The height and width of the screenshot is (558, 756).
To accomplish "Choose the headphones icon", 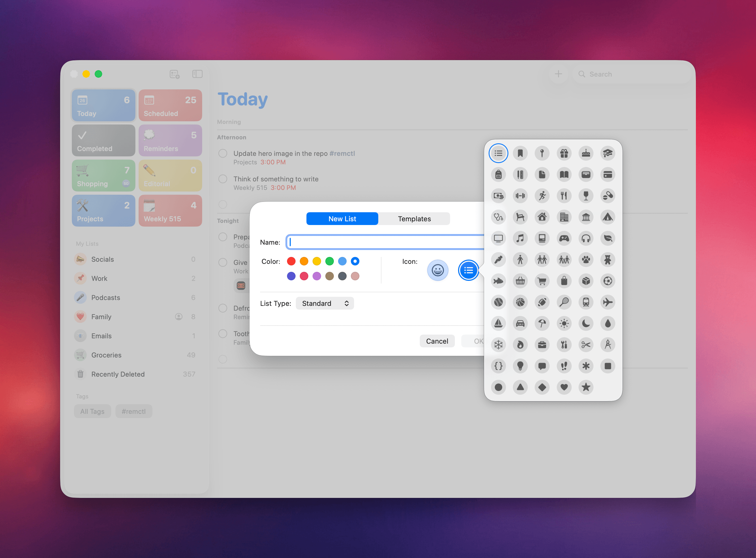I will pyautogui.click(x=586, y=239).
